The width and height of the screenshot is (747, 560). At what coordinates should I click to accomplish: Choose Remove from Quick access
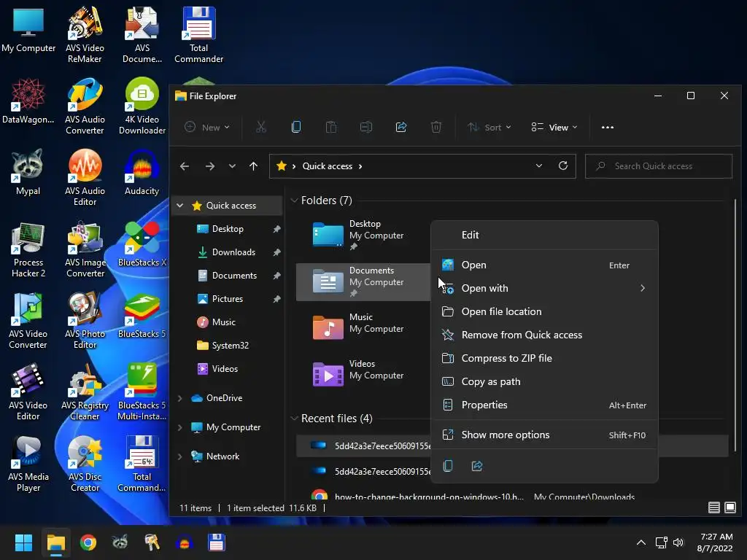tap(544, 335)
